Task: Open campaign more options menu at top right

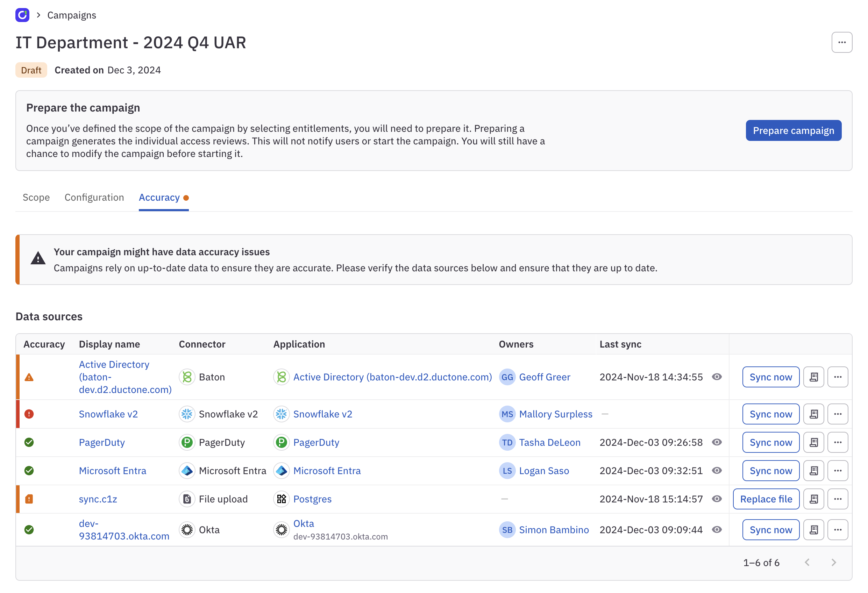Action: (x=841, y=43)
